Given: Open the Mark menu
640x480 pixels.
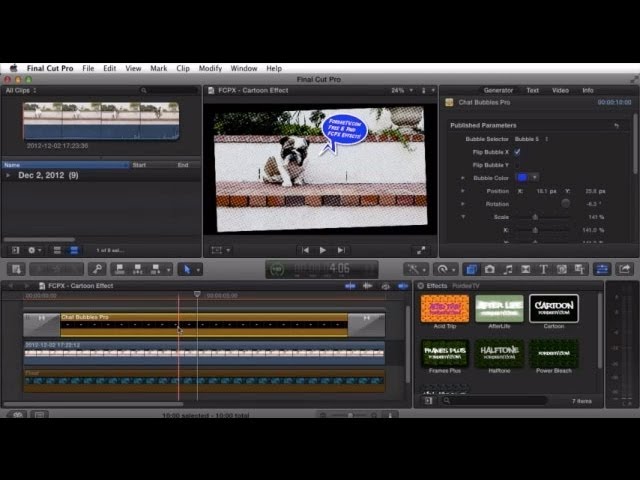Looking at the screenshot, I should pos(158,68).
